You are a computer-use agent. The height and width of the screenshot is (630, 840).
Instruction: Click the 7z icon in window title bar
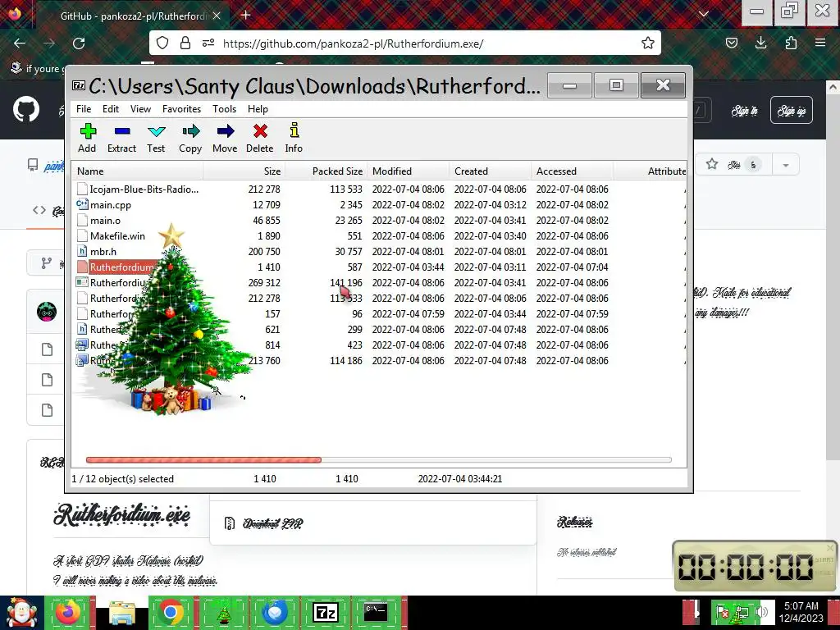[x=79, y=85]
